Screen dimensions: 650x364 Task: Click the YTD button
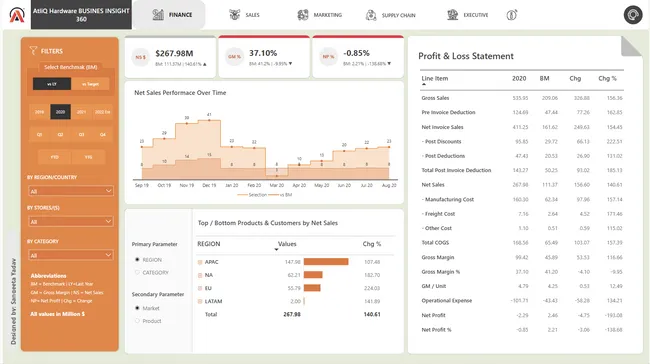(54, 157)
